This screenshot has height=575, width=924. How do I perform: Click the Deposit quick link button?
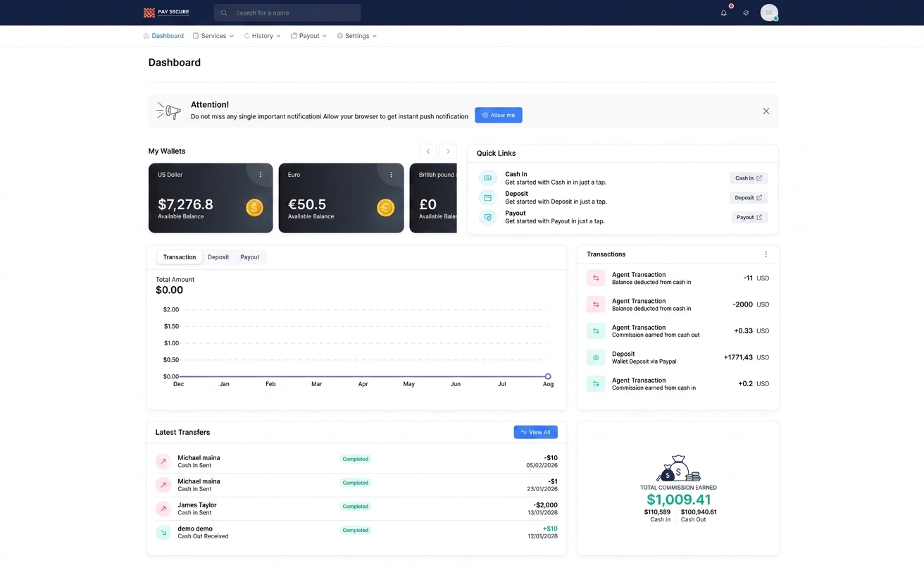(749, 198)
